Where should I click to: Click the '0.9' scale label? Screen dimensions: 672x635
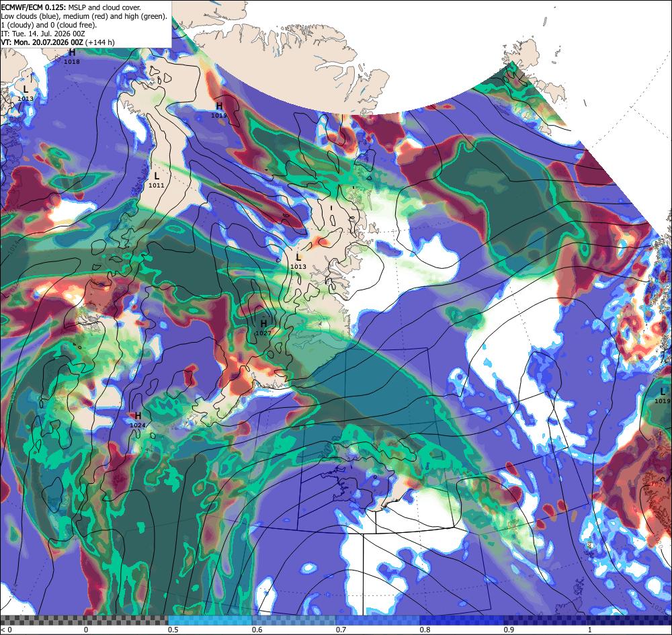pos(509,630)
